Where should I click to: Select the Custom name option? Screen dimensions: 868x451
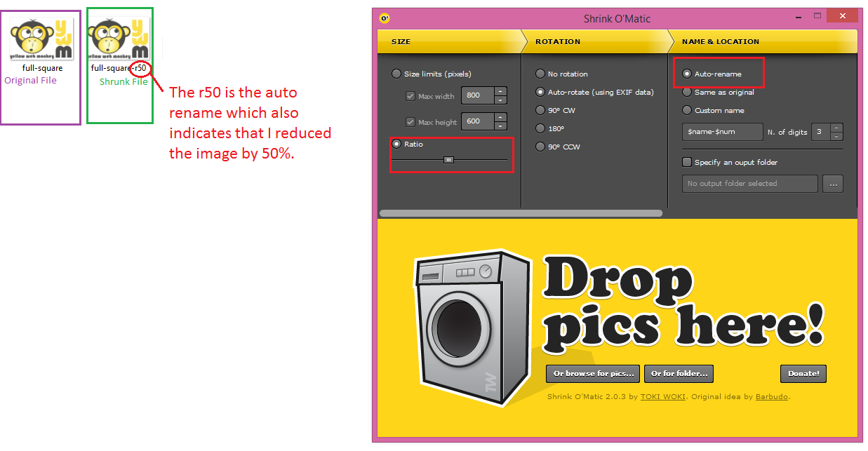pos(687,110)
